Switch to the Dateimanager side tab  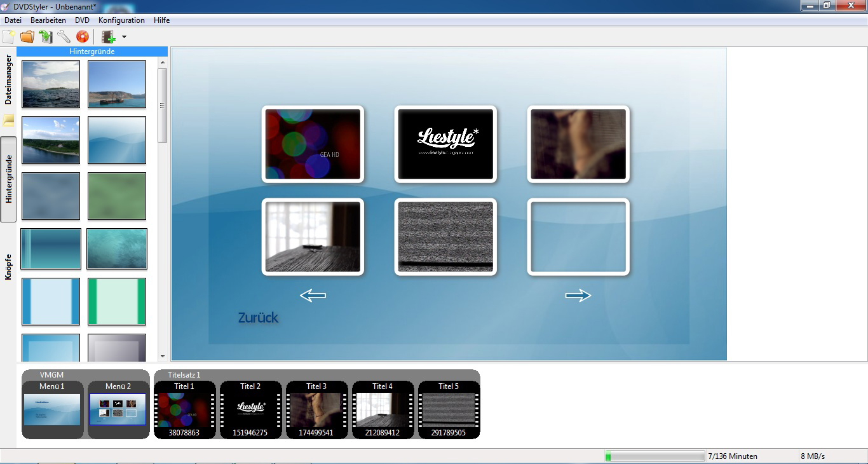coord(8,79)
